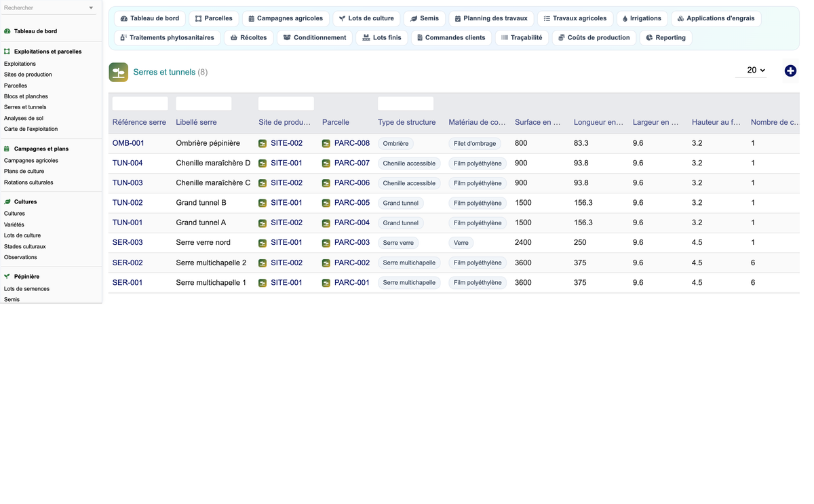The image size is (814, 504).
Task: Click parcelle icon next to PARC-004
Action: [326, 223]
